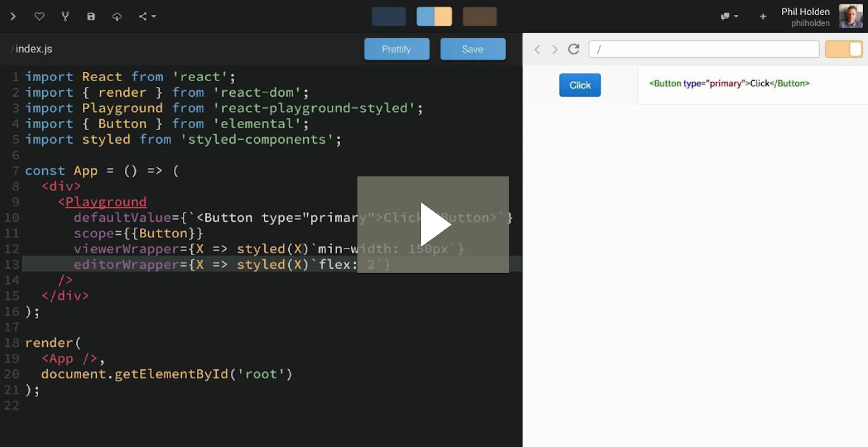Go forward in preview browser
868x447 pixels.
tap(555, 50)
